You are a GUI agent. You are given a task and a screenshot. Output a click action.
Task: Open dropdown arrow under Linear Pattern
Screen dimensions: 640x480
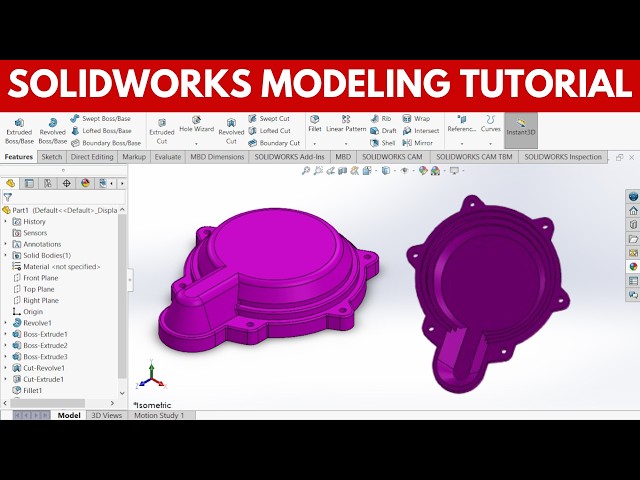pyautogui.click(x=346, y=144)
